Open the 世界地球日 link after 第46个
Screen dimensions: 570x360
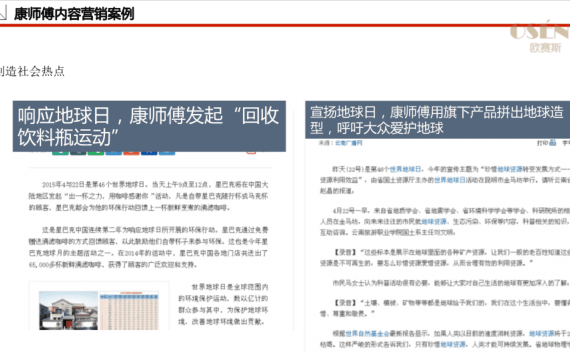[405, 169]
